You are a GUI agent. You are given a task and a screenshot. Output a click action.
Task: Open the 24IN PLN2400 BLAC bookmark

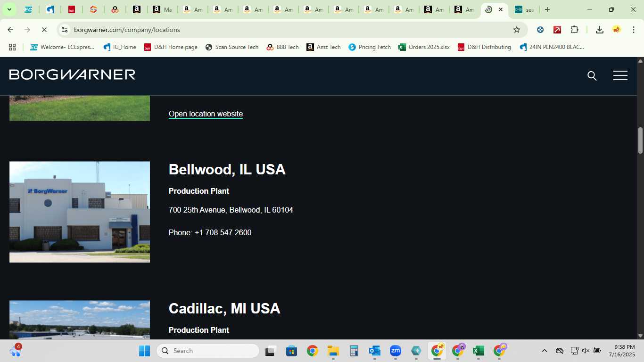pos(552,47)
